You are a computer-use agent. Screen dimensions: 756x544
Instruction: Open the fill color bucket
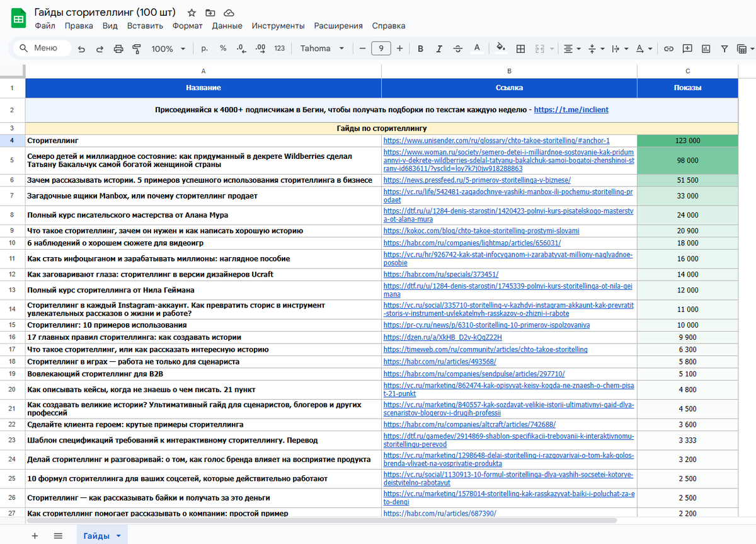501,49
